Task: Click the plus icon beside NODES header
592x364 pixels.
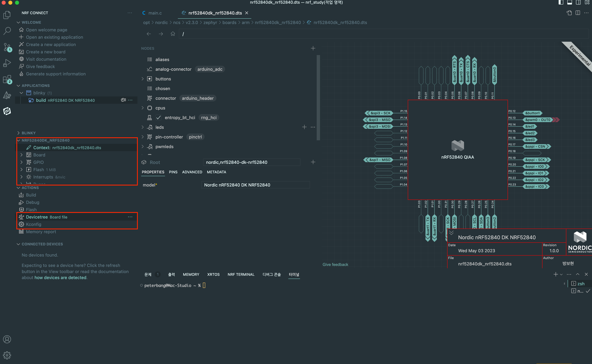Action: pyautogui.click(x=313, y=48)
